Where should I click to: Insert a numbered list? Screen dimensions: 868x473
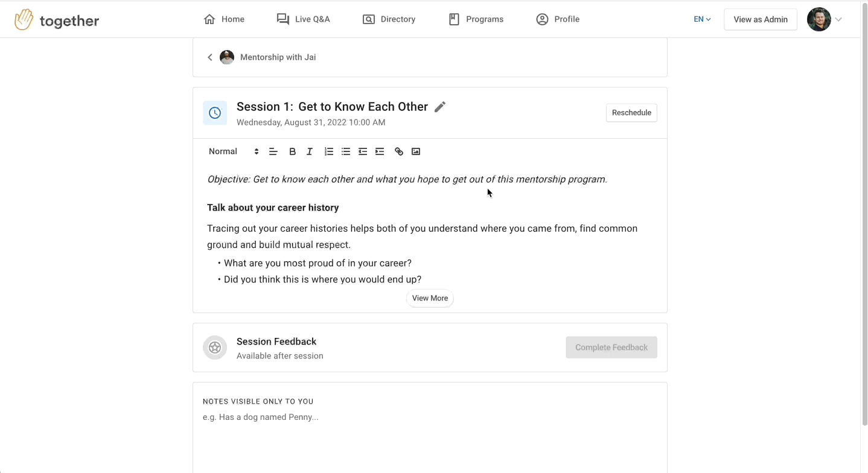tap(329, 151)
